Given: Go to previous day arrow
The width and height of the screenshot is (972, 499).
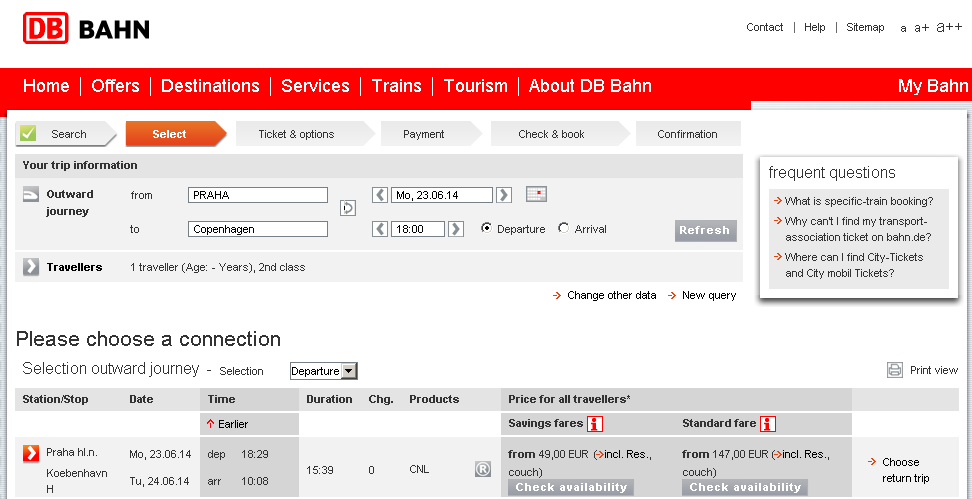Looking at the screenshot, I should (x=380, y=195).
